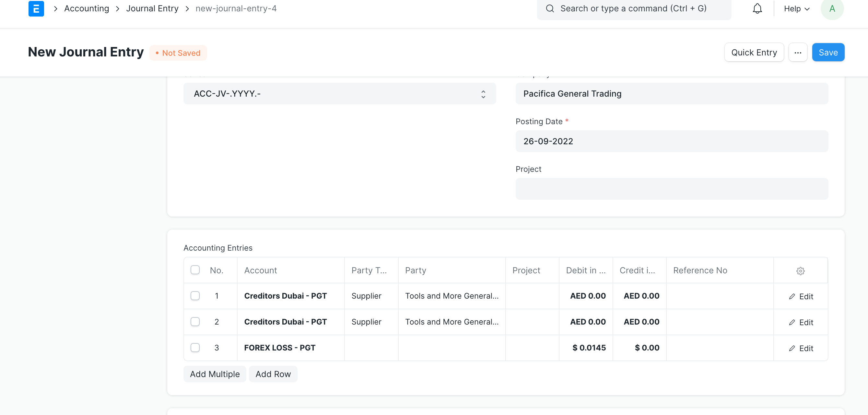This screenshot has width=868, height=415.
Task: Click the Posting Date field
Action: coord(672,141)
